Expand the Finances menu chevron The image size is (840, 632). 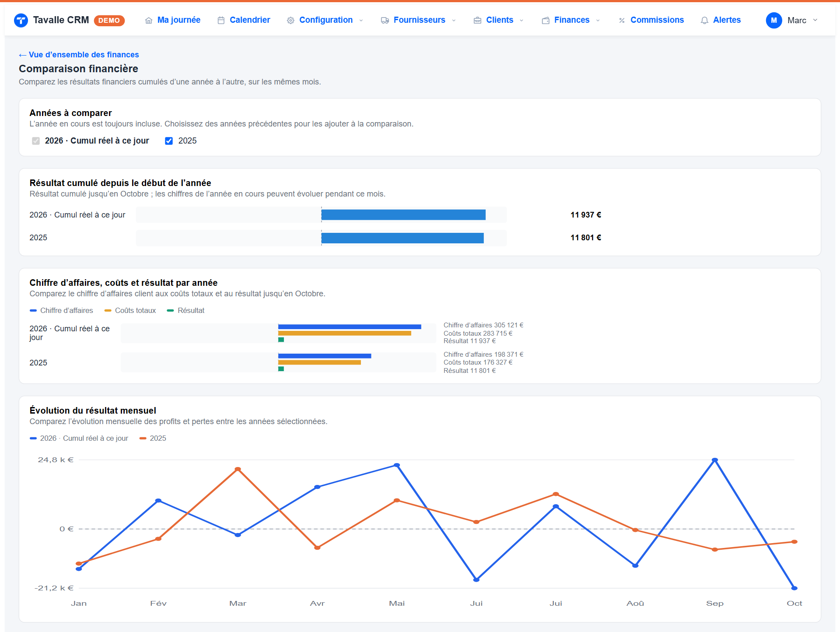click(598, 21)
